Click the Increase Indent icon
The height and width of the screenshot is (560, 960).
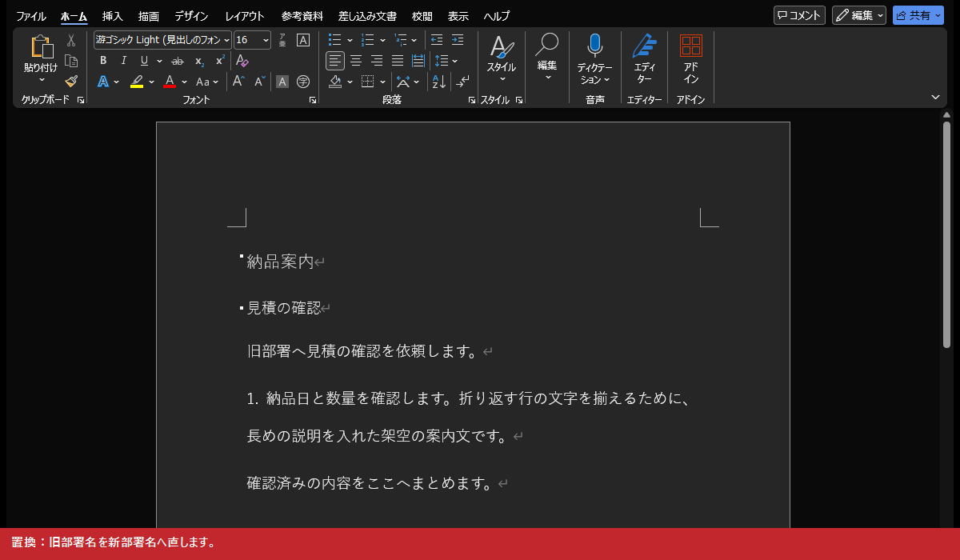458,40
